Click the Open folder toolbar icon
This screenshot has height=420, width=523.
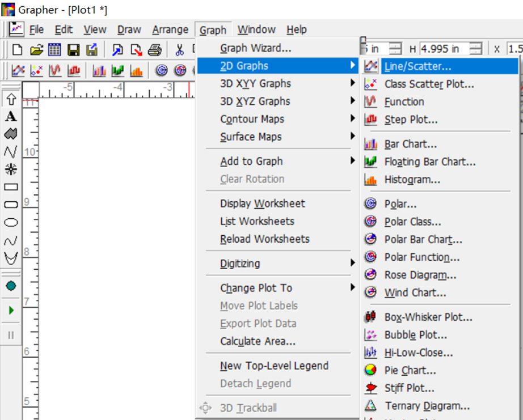pyautogui.click(x=36, y=50)
